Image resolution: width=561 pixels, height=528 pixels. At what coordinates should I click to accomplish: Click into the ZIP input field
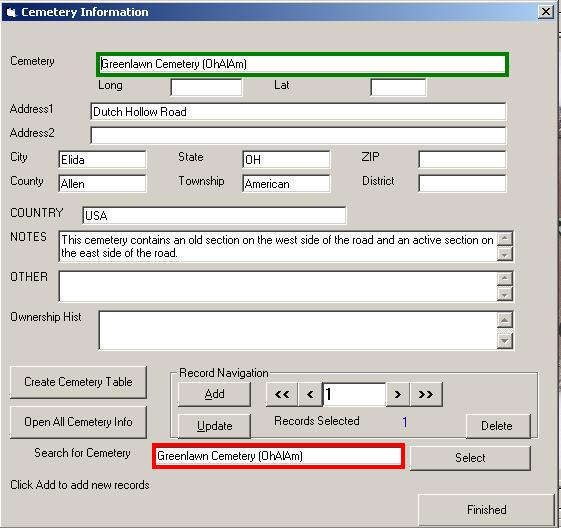[462, 160]
